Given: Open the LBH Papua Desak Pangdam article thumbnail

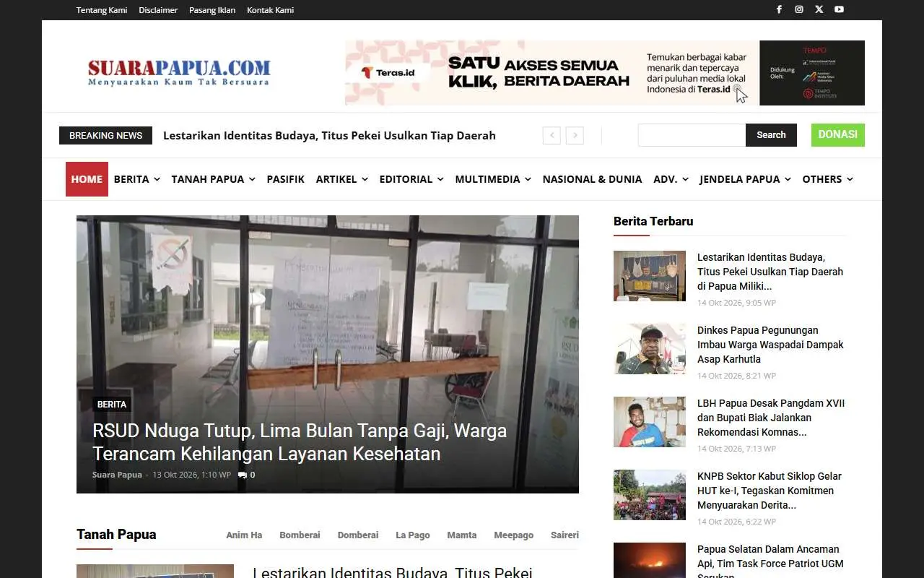Looking at the screenshot, I should click(x=650, y=422).
